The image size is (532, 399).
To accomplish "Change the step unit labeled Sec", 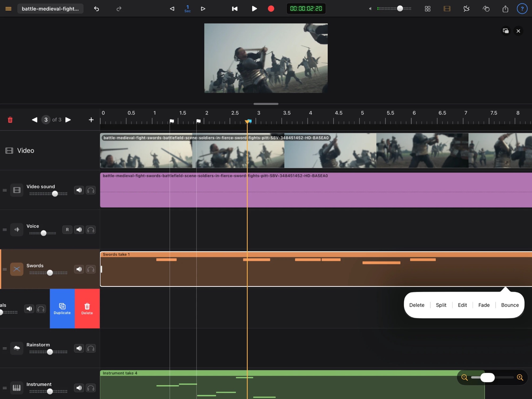I will (187, 9).
